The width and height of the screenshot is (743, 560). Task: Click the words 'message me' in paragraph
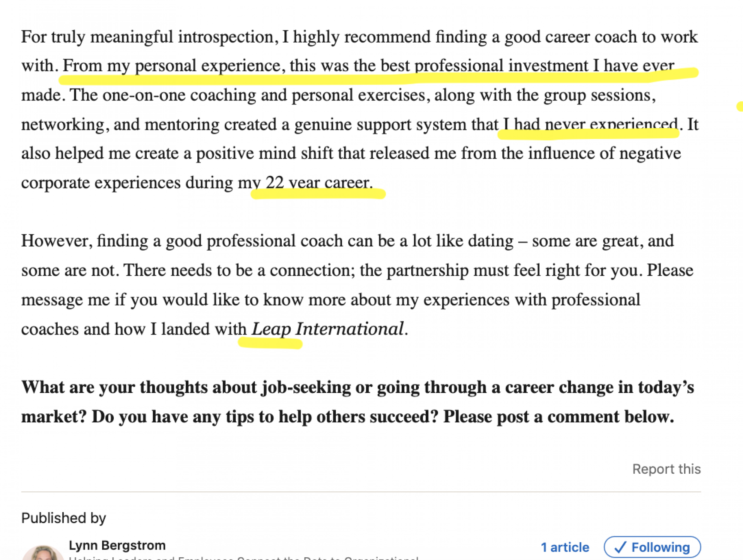[65, 300]
